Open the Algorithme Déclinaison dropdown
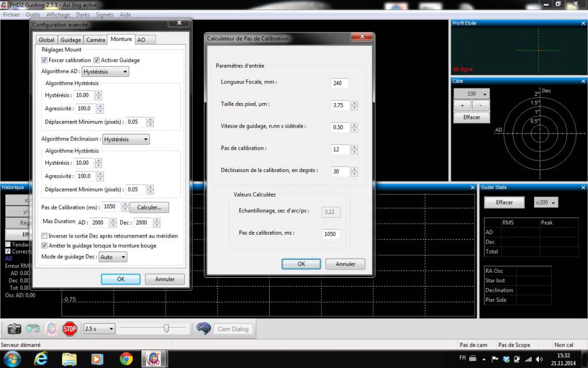This screenshot has height=368, width=588. (x=126, y=139)
